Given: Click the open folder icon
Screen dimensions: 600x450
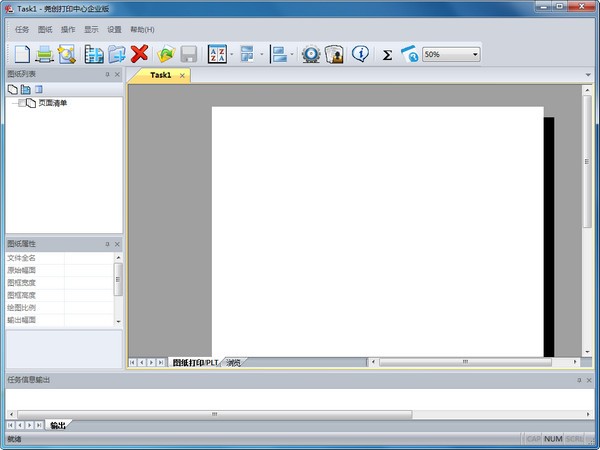Looking at the screenshot, I should click(x=166, y=54).
